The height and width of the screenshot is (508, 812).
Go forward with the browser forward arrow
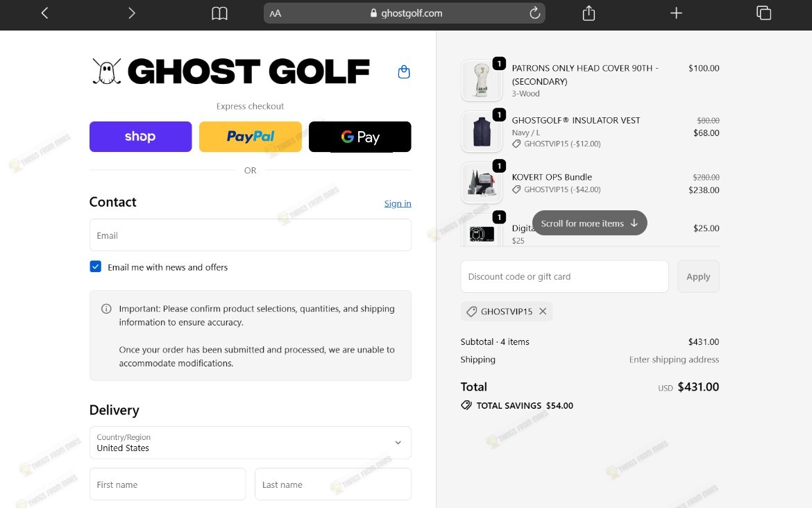(132, 13)
